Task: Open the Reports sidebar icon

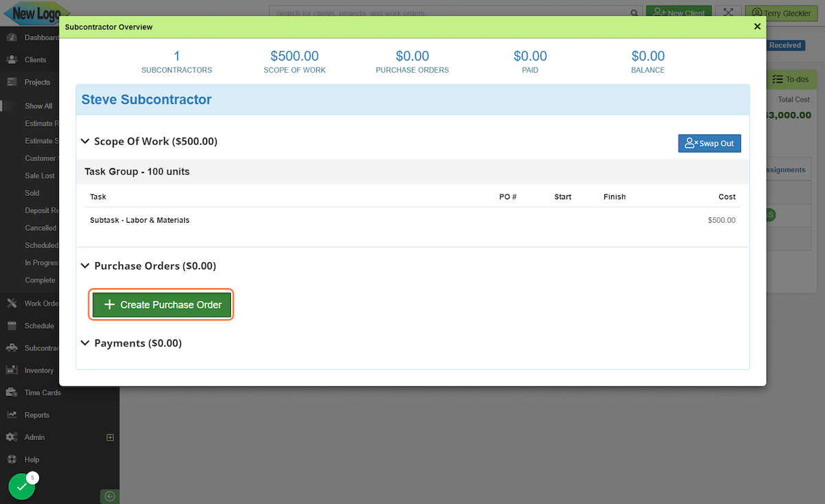Action: point(12,415)
